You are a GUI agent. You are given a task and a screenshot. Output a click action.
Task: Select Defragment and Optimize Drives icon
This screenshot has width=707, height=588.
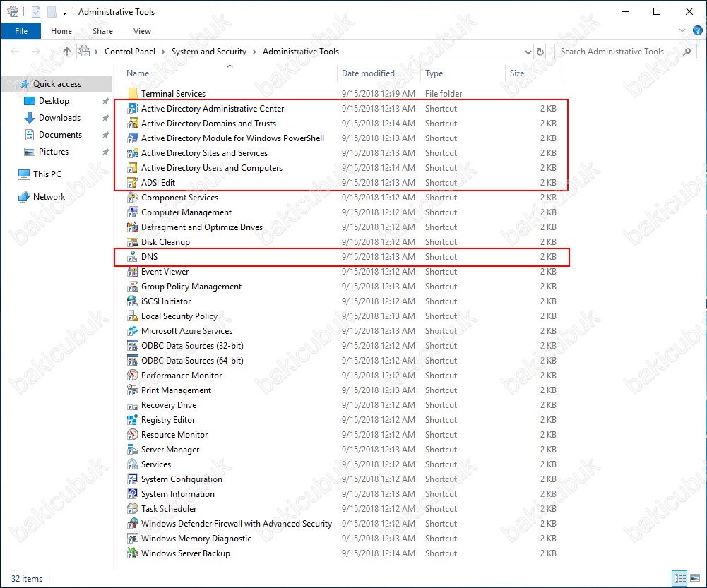coord(132,227)
